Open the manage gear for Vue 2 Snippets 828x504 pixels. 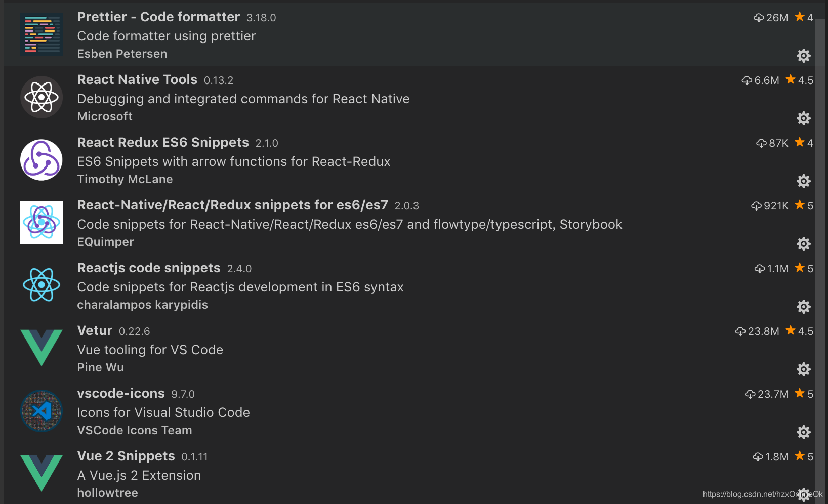(804, 495)
